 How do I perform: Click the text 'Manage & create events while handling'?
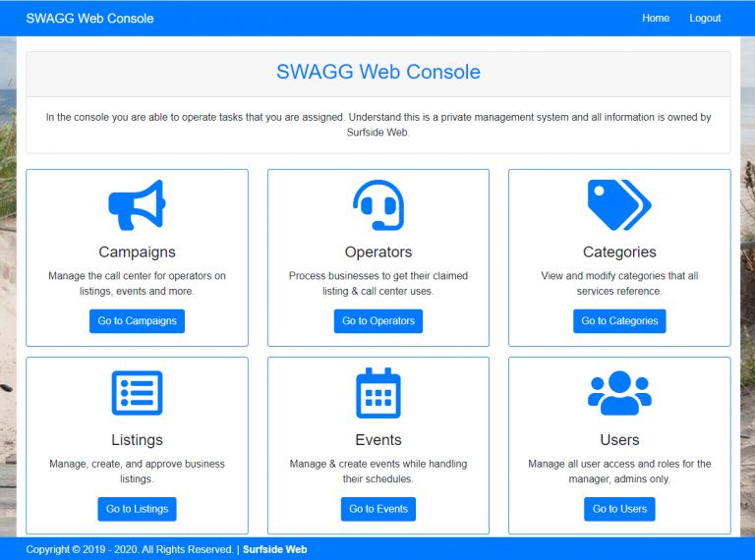tap(377, 464)
